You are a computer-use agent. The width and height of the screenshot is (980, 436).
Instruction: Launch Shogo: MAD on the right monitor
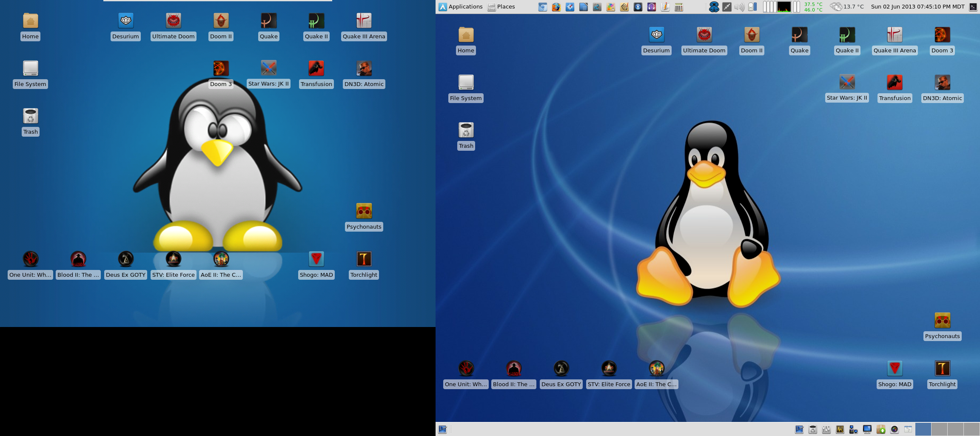click(895, 375)
